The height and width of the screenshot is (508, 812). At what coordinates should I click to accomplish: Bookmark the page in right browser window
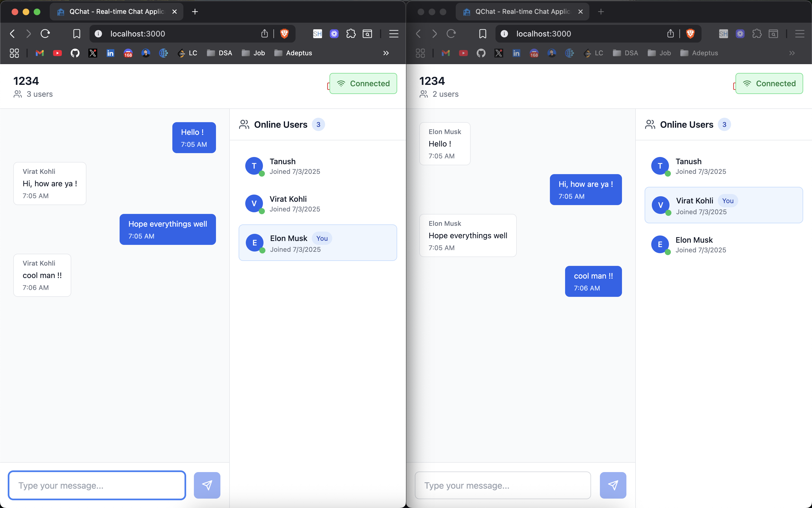[482, 34]
